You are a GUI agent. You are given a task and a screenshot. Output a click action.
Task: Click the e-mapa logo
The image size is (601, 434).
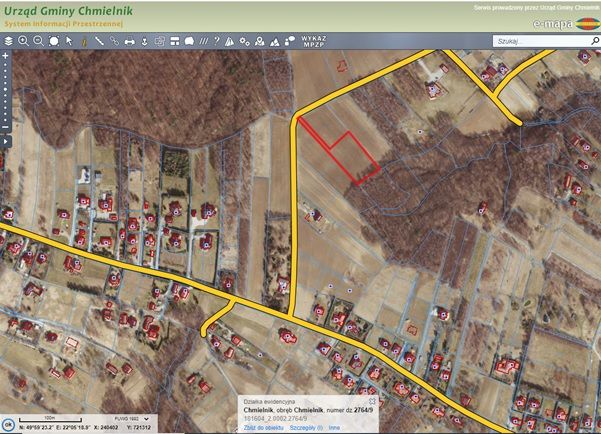point(566,24)
